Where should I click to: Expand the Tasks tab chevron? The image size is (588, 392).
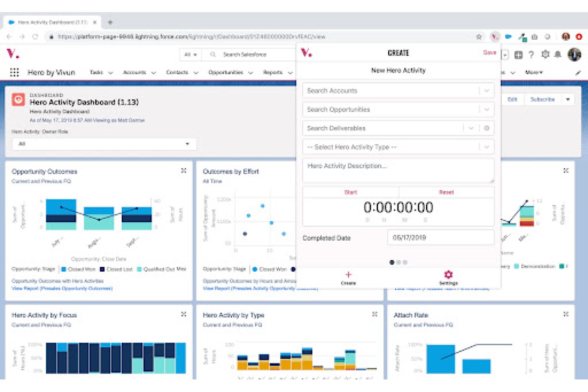point(111,73)
